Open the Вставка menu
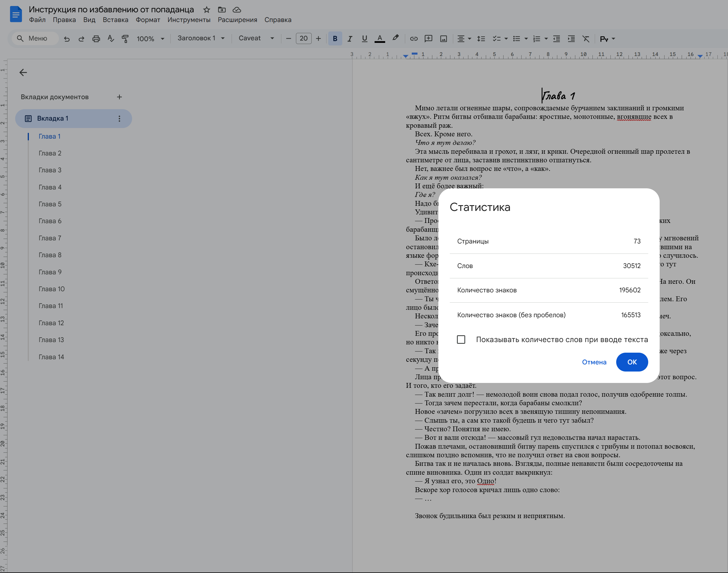The image size is (728, 573). (x=116, y=20)
